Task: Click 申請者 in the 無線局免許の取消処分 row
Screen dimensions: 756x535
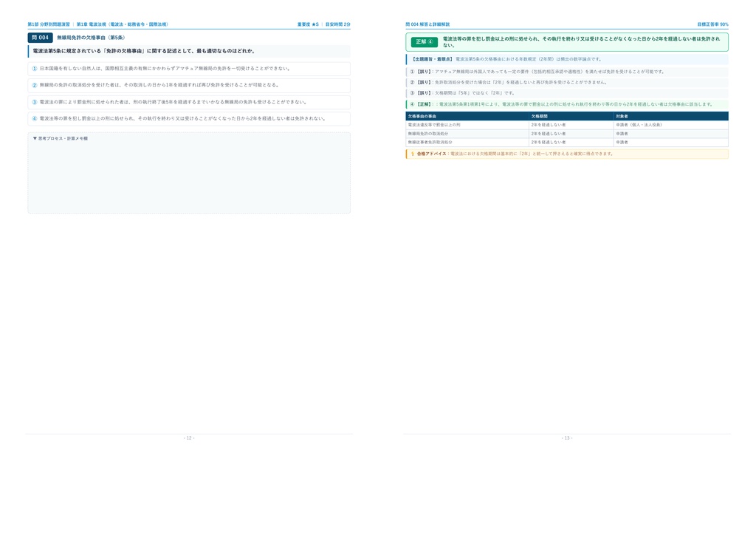Action: click(671, 134)
